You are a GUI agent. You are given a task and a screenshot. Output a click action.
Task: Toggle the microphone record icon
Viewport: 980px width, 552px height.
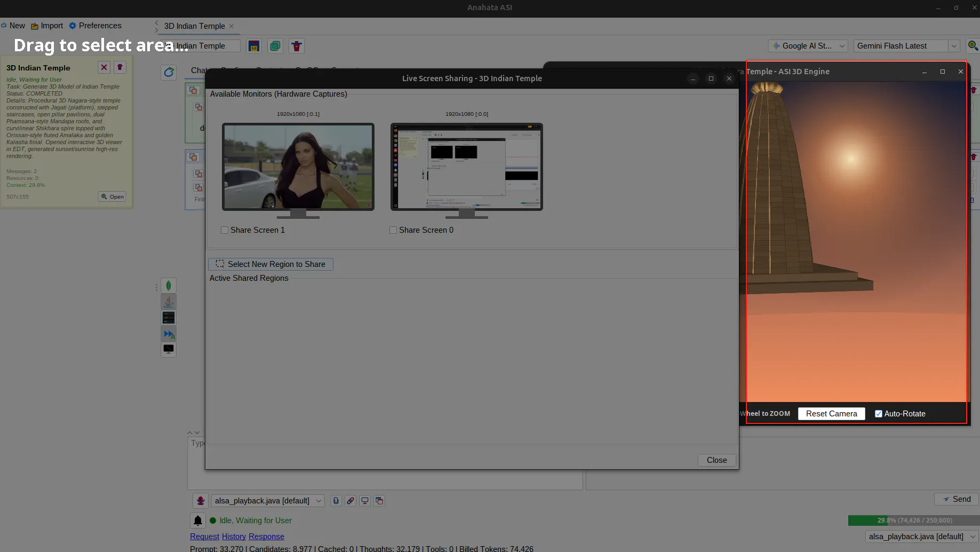pyautogui.click(x=201, y=501)
